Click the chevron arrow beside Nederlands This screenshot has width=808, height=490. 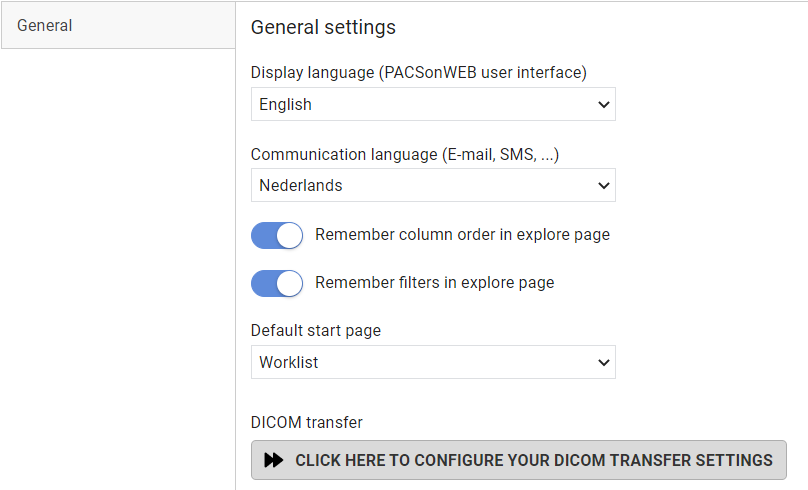[603, 185]
